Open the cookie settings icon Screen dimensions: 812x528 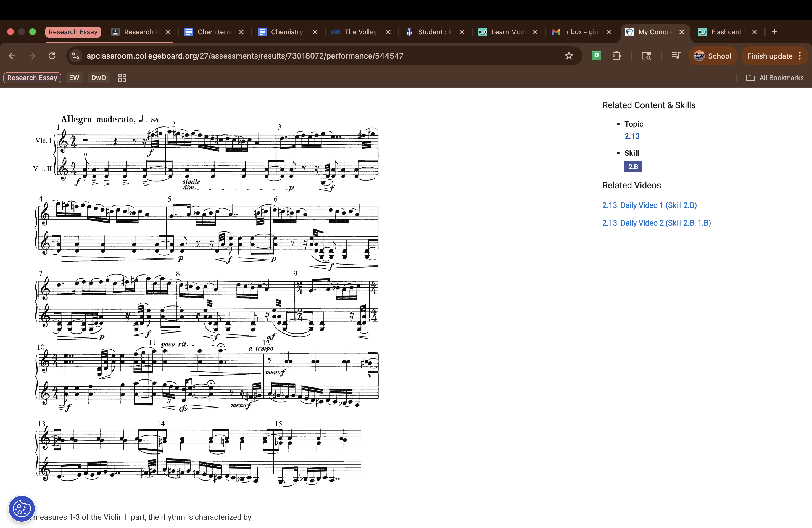(22, 509)
